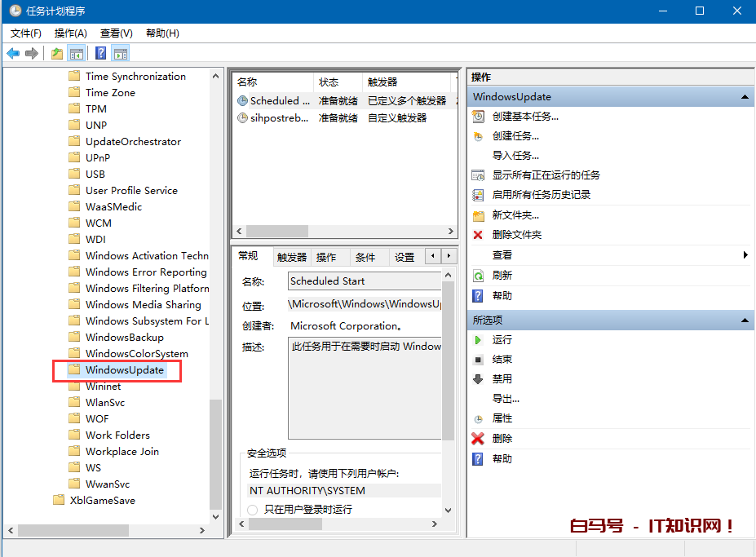The image size is (756, 557).
Task: Select the UpdateOrchestrator folder in the tree
Action: (133, 142)
